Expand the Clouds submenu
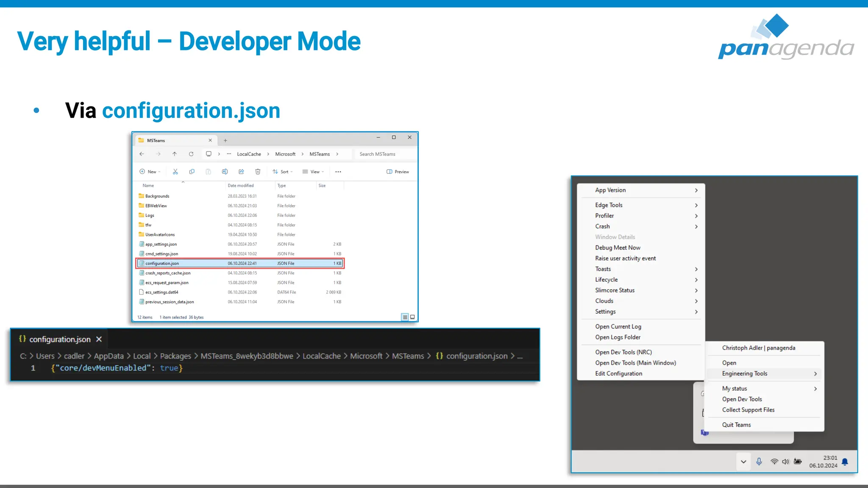 coord(641,301)
